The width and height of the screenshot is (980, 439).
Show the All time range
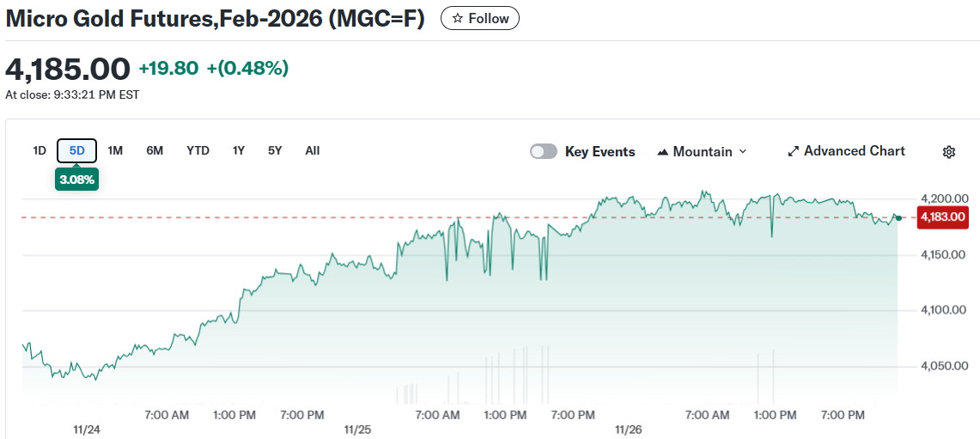pos(313,151)
